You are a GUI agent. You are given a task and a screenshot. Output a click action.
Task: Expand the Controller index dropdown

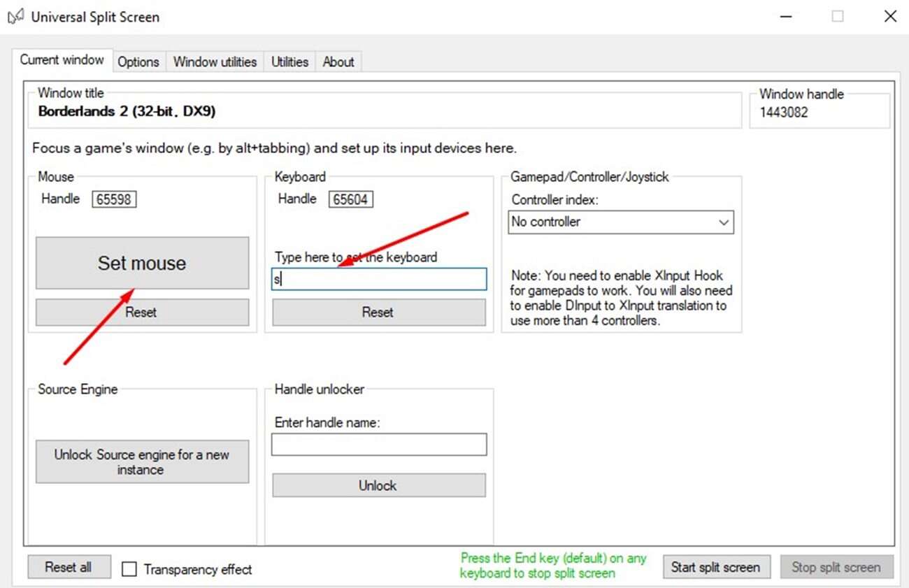tap(620, 222)
